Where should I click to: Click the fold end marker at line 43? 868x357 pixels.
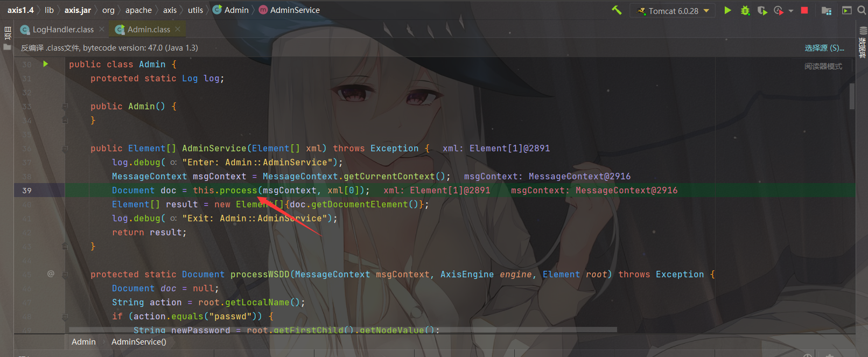pyautogui.click(x=65, y=246)
